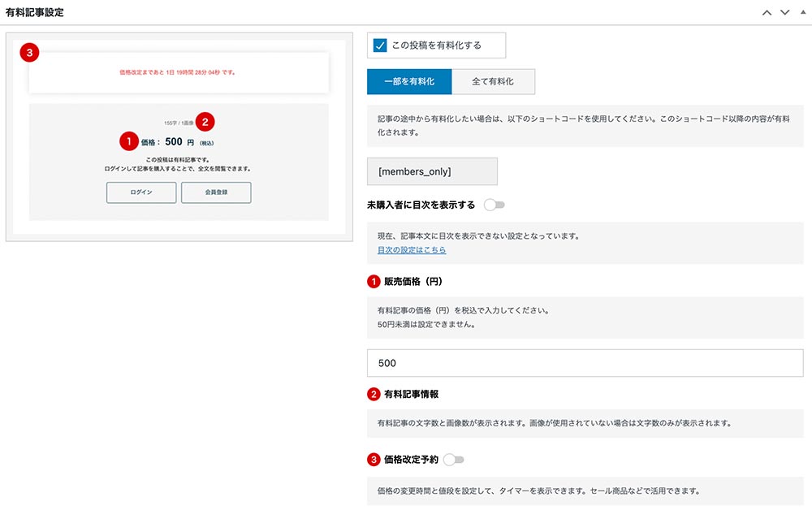Select the [members_only] shortcode box
This screenshot has height=523, width=812.
[x=432, y=171]
